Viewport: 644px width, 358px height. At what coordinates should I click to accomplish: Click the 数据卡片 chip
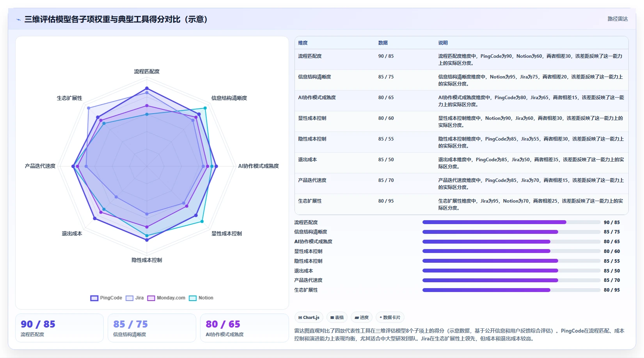pyautogui.click(x=390, y=317)
